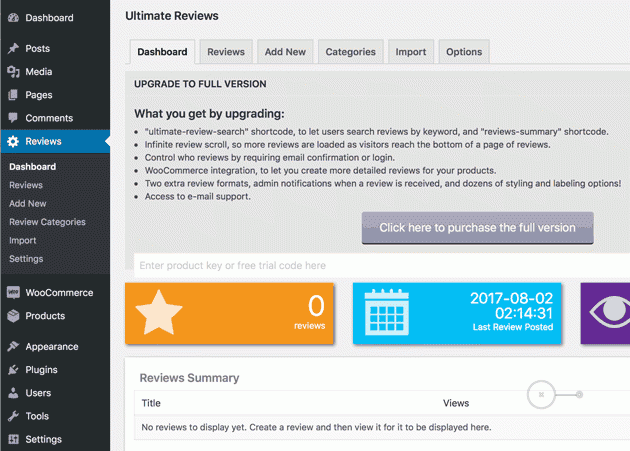Open Settings submenu item under Reviews
630x451 pixels.
(x=26, y=259)
